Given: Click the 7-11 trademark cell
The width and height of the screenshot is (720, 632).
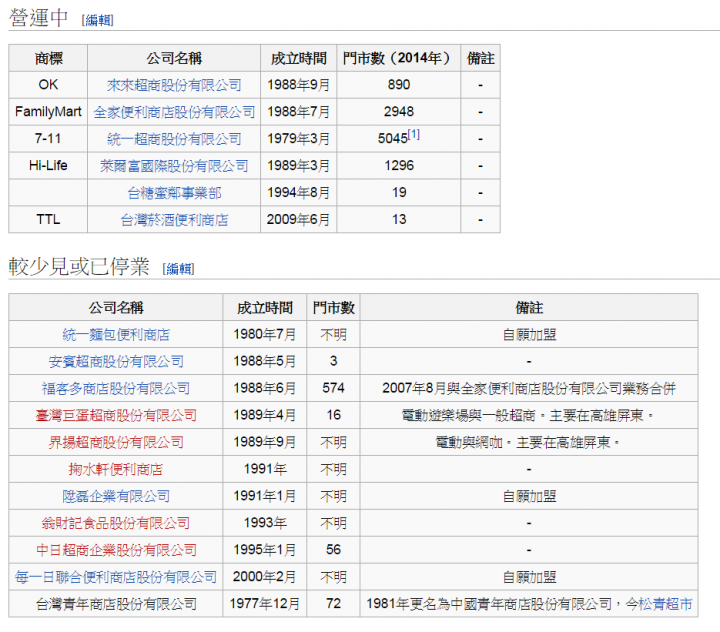Looking at the screenshot, I should coord(48,139).
